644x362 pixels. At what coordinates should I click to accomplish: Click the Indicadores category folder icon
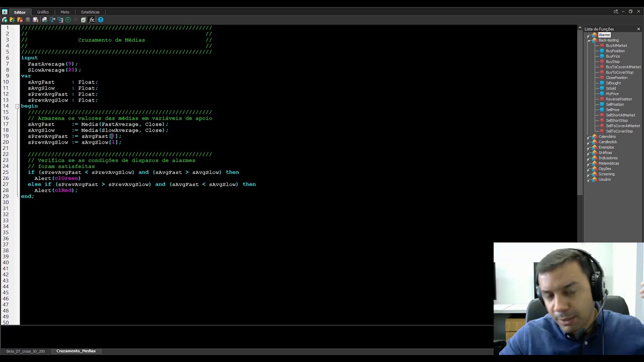[595, 158]
